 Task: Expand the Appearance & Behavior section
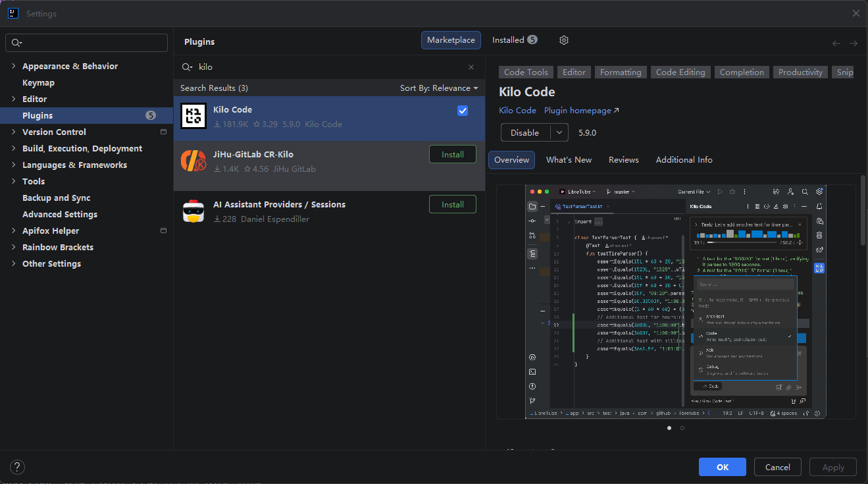point(13,66)
